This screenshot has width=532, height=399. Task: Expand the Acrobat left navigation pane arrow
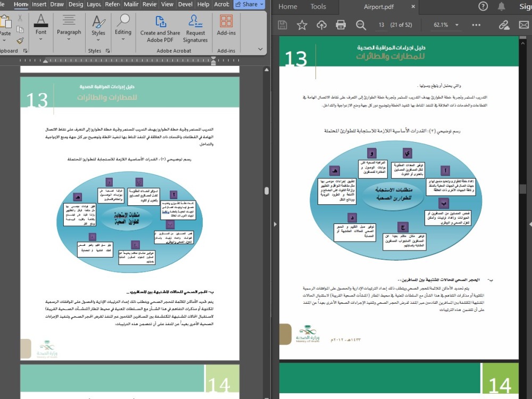point(275,225)
